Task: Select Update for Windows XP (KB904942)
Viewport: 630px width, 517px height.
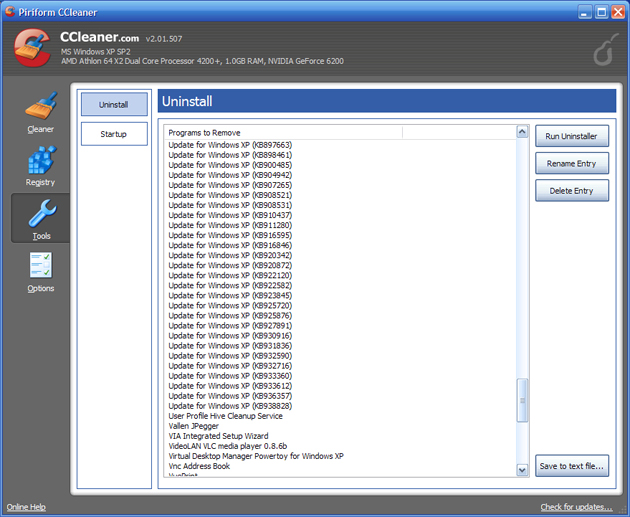Action: pos(230,175)
